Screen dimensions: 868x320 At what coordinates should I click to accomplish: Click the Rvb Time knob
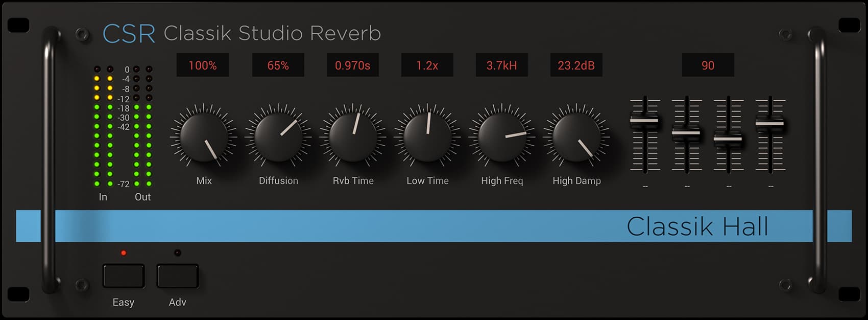[x=353, y=136]
